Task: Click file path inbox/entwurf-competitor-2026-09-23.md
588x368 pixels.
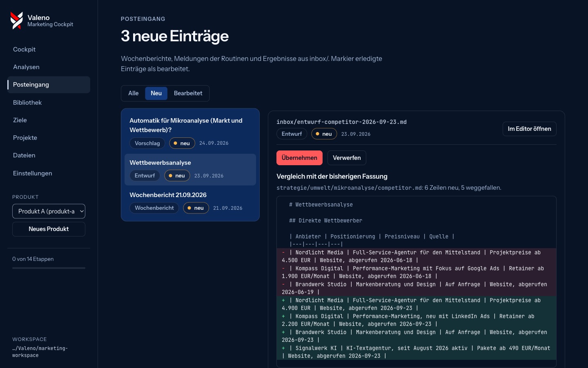Action: coord(341,122)
